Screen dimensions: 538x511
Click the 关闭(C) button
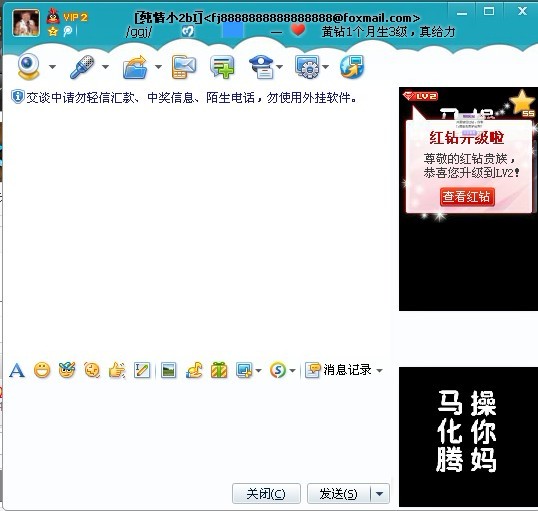click(266, 494)
